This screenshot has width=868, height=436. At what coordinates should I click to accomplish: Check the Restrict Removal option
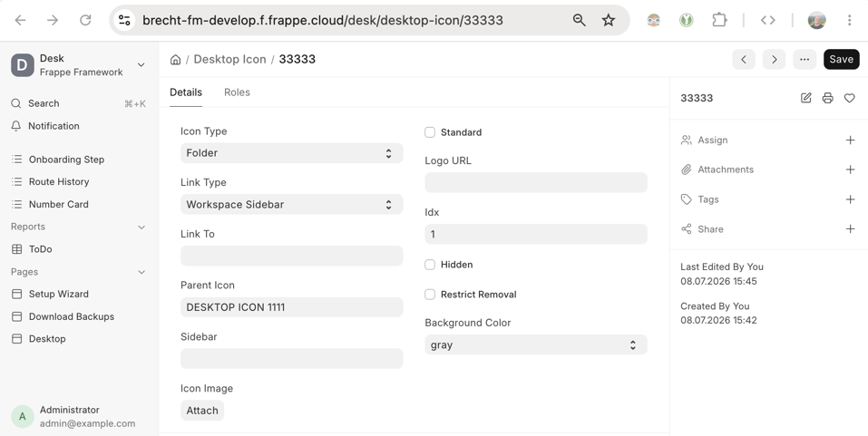430,295
